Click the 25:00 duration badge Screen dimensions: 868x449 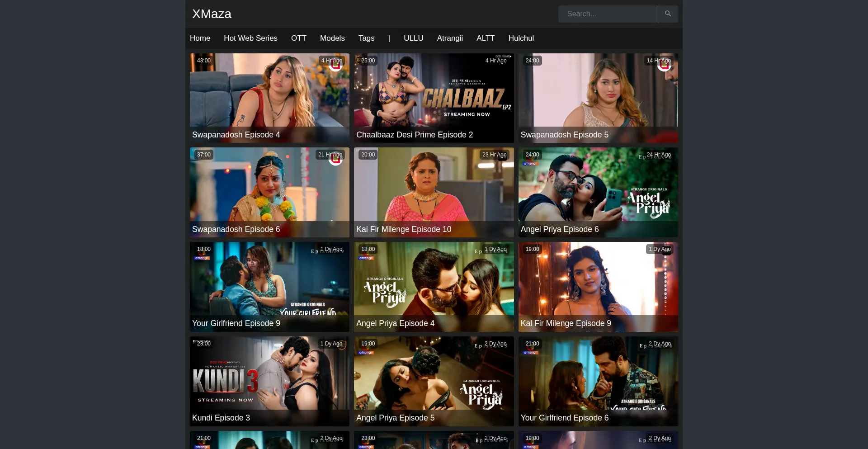pos(368,61)
